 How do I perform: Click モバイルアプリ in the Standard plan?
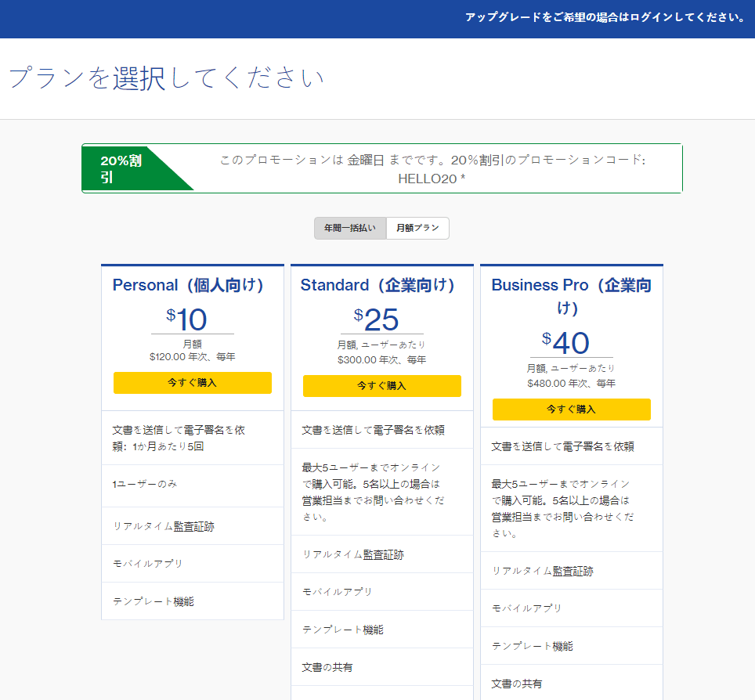pos(337,592)
